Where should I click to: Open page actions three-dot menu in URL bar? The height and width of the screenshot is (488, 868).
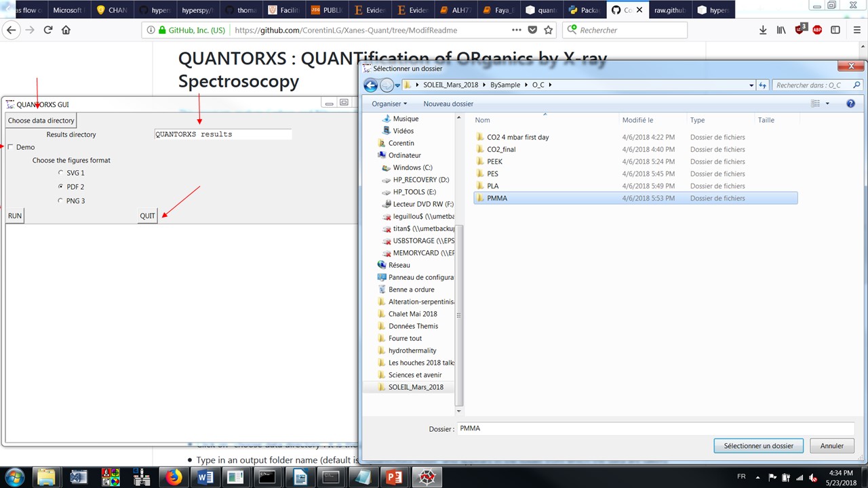[517, 30]
